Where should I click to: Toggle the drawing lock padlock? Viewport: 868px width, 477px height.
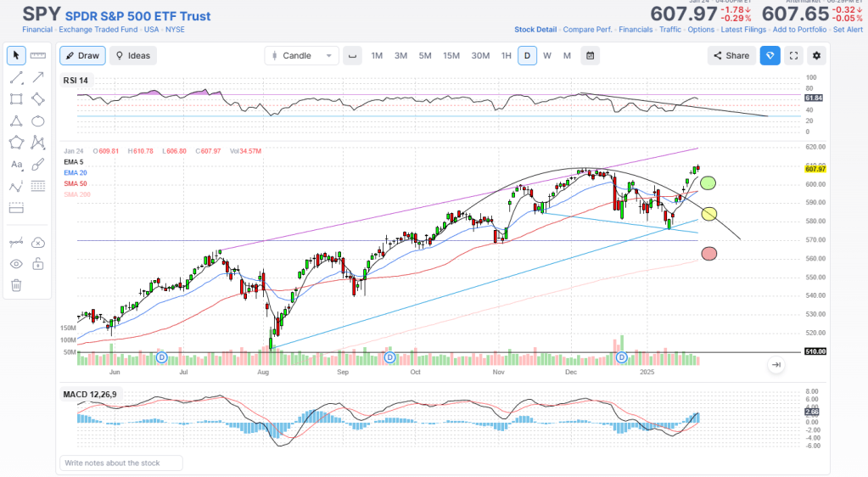pyautogui.click(x=38, y=264)
